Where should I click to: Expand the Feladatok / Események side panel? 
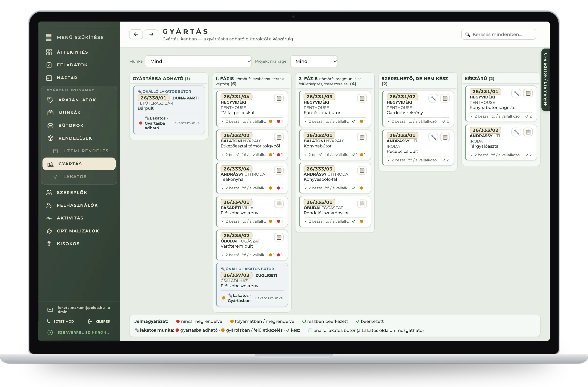(546, 80)
